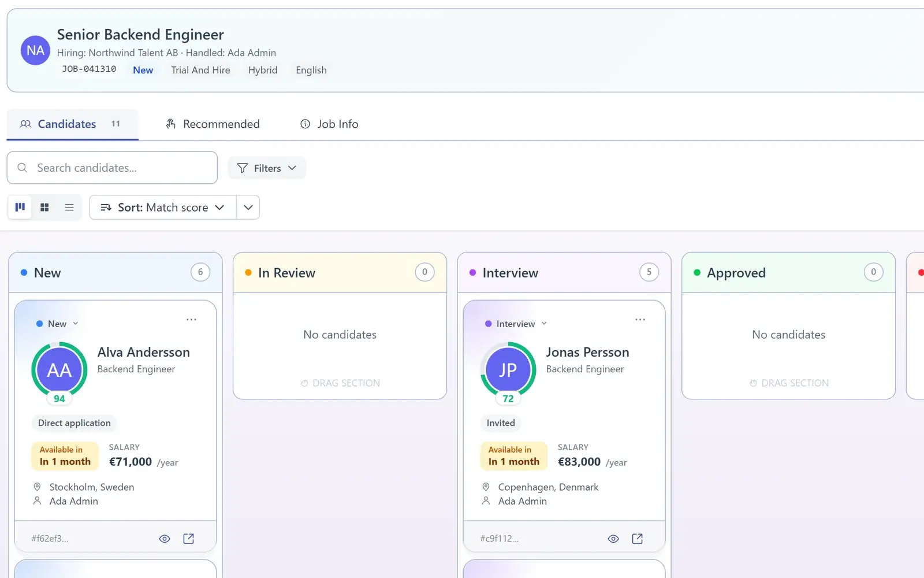Click the Approved column header
The width and height of the screenshot is (924, 578).
788,273
